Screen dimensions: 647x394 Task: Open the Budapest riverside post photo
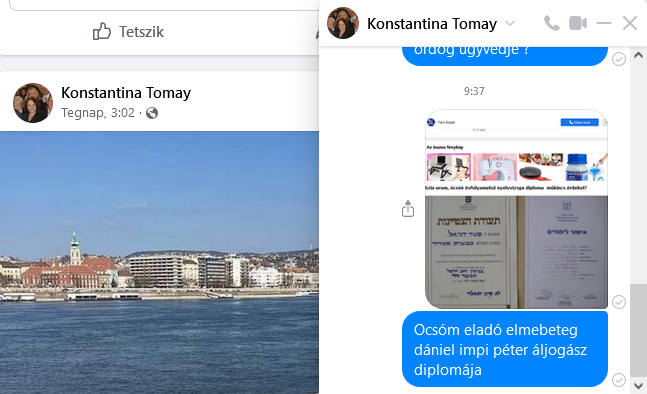click(159, 262)
